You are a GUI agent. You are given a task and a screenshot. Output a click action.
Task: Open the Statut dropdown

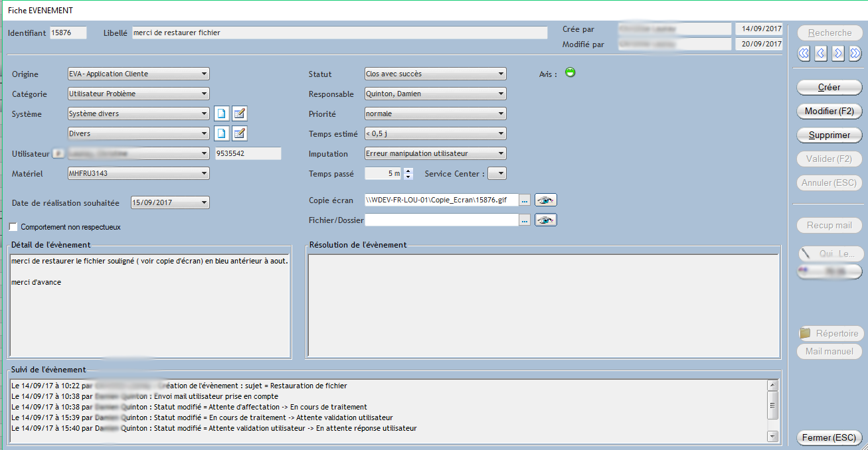[501, 74]
